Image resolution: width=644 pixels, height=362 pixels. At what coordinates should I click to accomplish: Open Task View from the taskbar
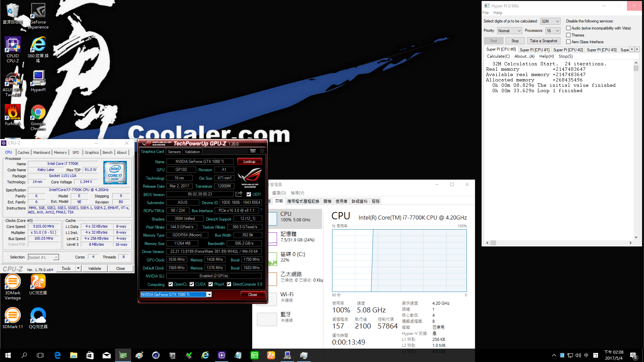pyautogui.click(x=40, y=355)
